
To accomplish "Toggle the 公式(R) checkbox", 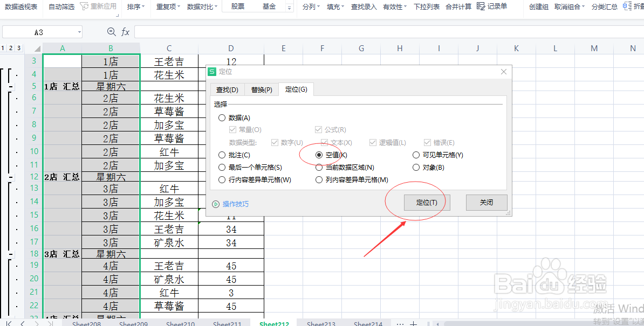I will (x=318, y=129).
